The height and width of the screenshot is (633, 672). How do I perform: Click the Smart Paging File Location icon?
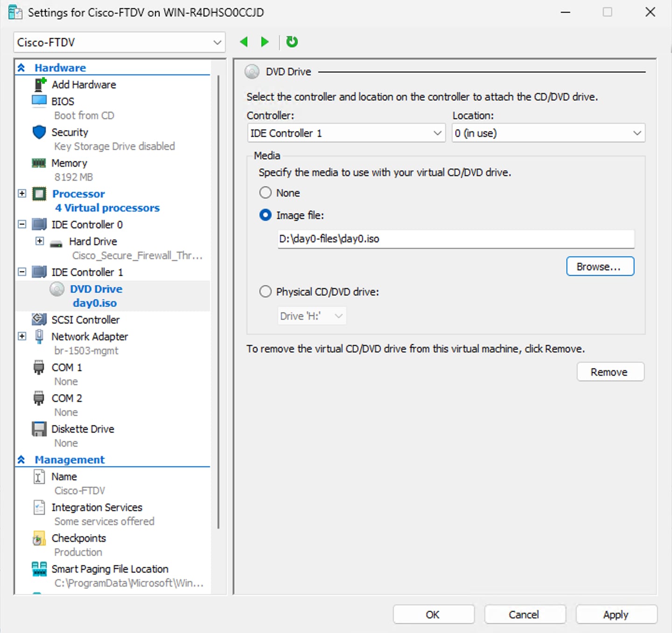click(x=39, y=569)
